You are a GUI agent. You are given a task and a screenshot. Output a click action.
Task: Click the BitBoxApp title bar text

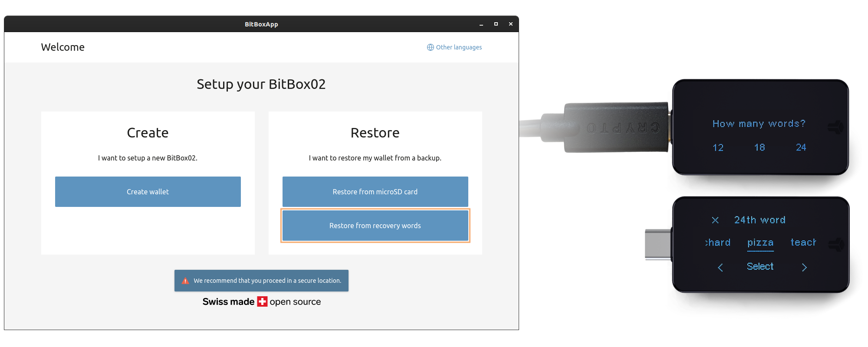click(x=261, y=24)
